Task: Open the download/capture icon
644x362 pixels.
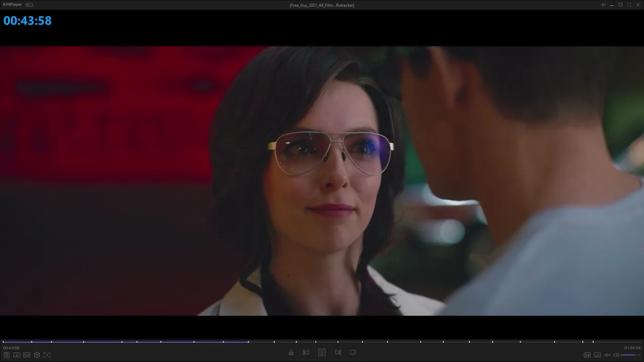Action: pyautogui.click(x=17, y=355)
